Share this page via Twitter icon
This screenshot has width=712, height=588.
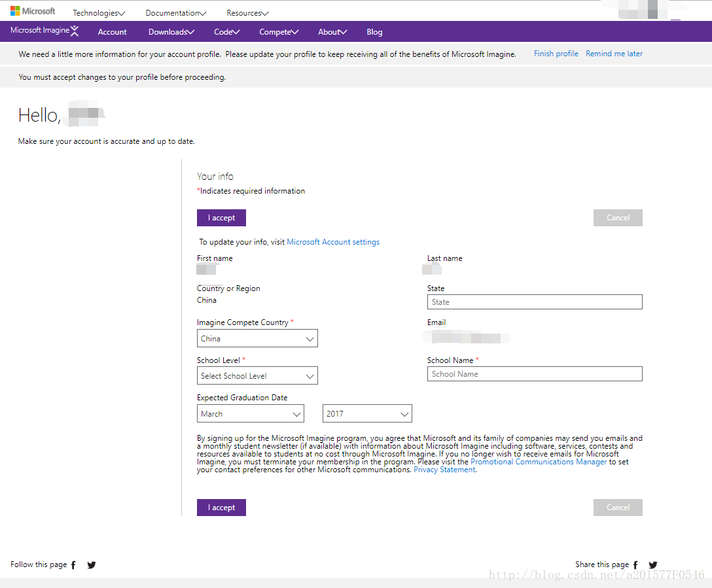click(x=653, y=565)
